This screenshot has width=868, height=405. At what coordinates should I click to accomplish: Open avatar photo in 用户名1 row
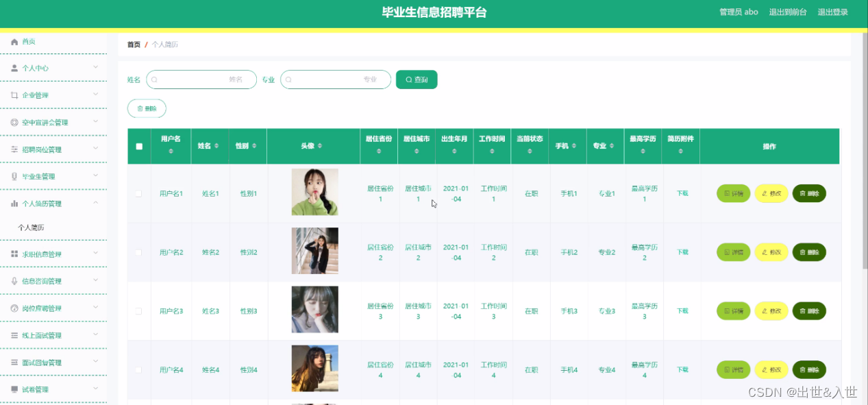(x=314, y=192)
